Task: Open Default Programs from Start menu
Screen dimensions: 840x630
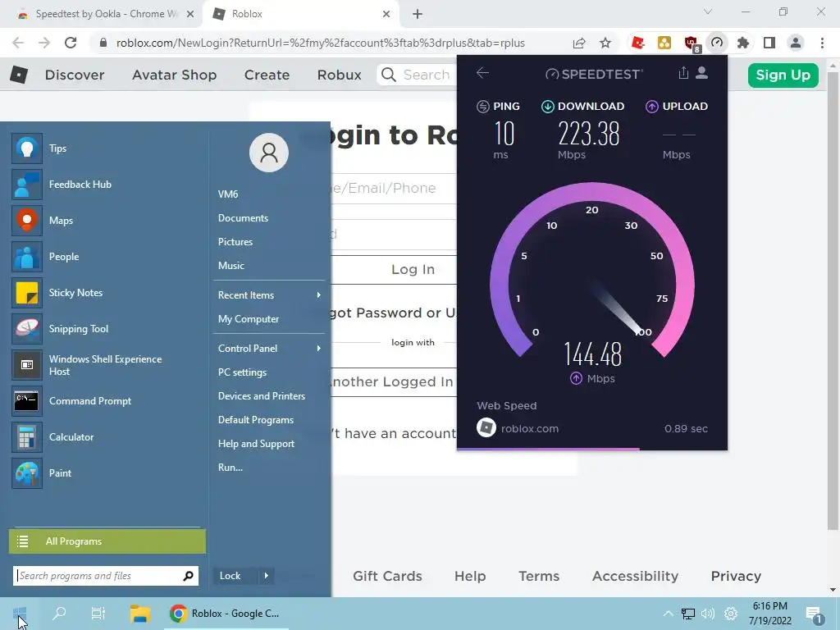Action: pyautogui.click(x=256, y=420)
